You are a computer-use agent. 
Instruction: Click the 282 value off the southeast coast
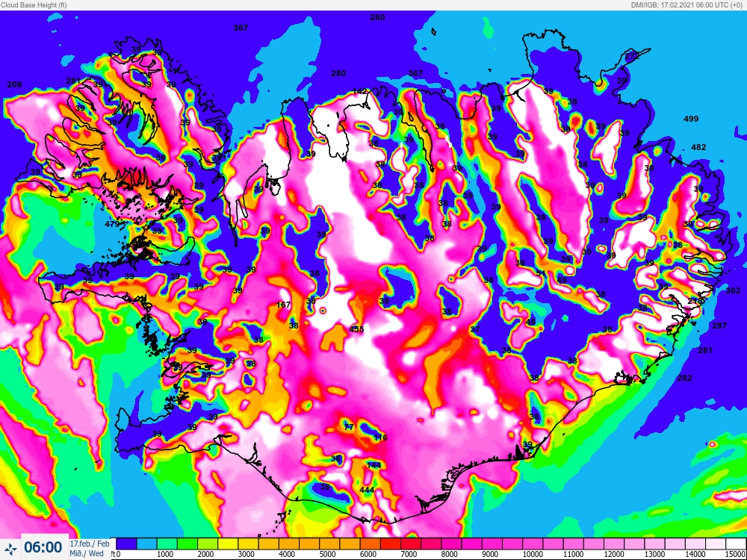pyautogui.click(x=684, y=378)
